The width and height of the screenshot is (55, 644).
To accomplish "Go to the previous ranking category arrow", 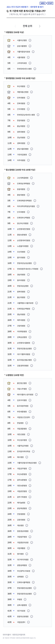I will tap(15, 26).
